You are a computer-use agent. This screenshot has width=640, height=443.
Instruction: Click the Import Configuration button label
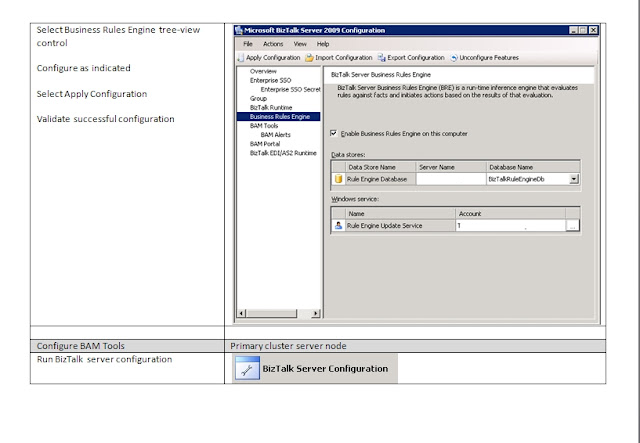(344, 58)
